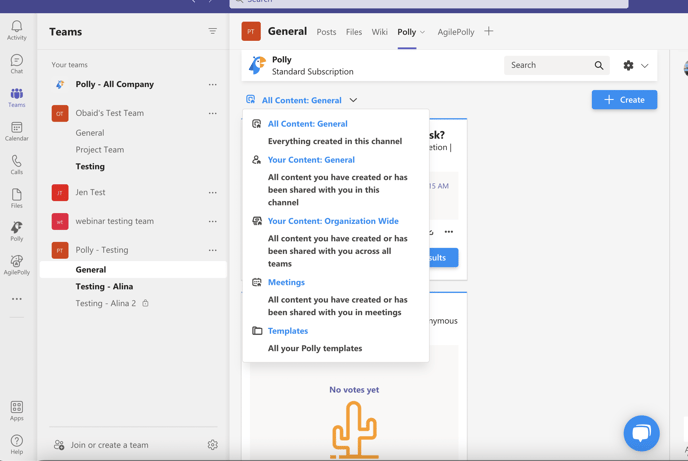
Task: Choose All Content: General menu option
Action: click(x=308, y=124)
